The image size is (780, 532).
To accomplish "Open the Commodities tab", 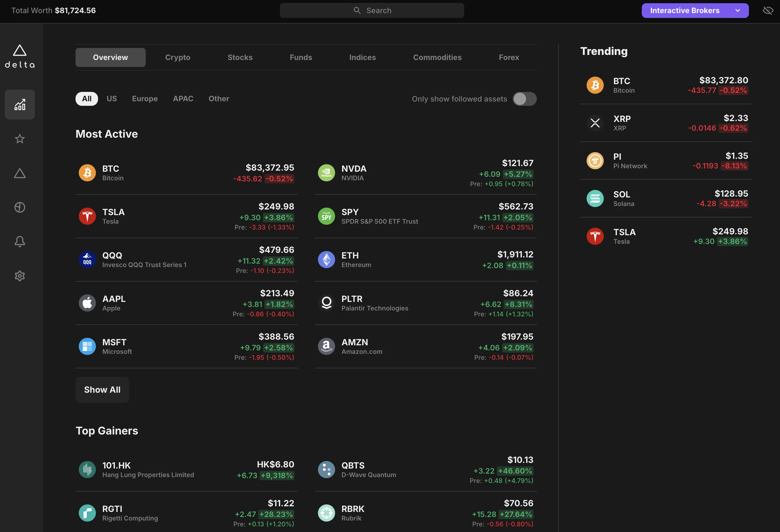I will point(437,57).
